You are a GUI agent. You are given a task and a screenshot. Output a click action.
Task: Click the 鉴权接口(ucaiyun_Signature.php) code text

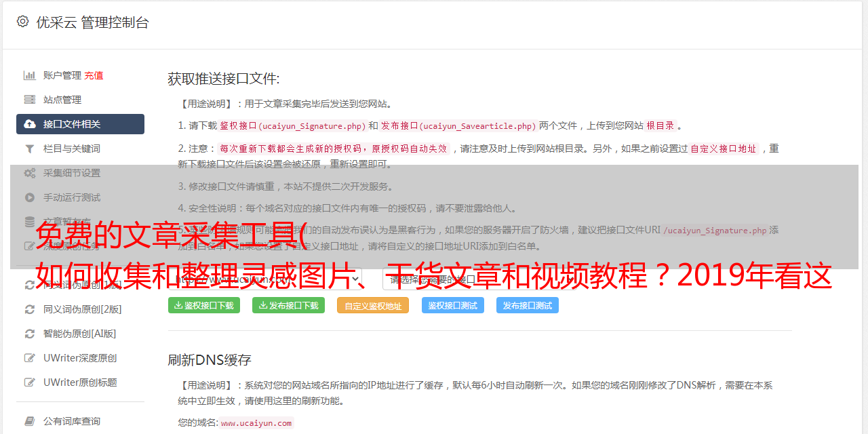(293, 125)
